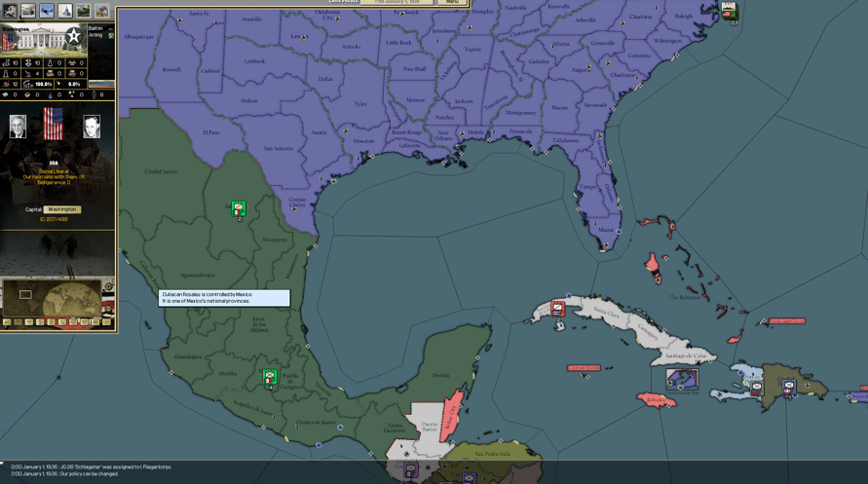Select the Dominican Republic unit counter

coord(789,386)
